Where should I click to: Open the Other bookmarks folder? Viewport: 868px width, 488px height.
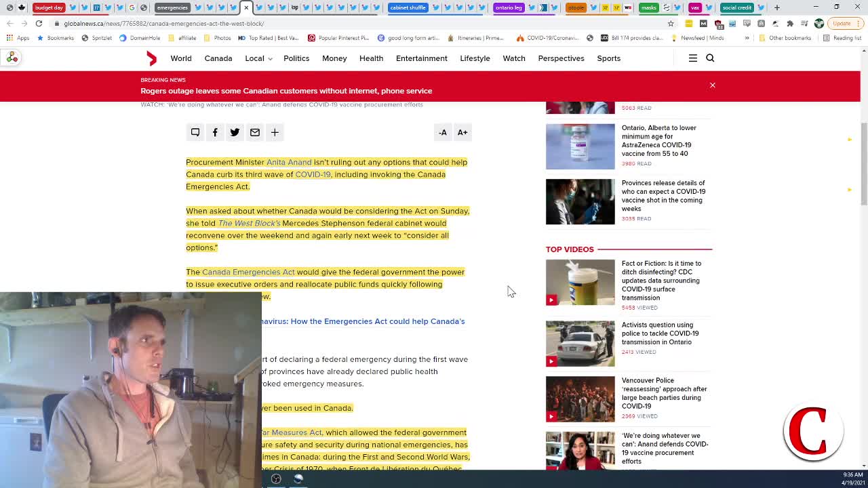[785, 38]
